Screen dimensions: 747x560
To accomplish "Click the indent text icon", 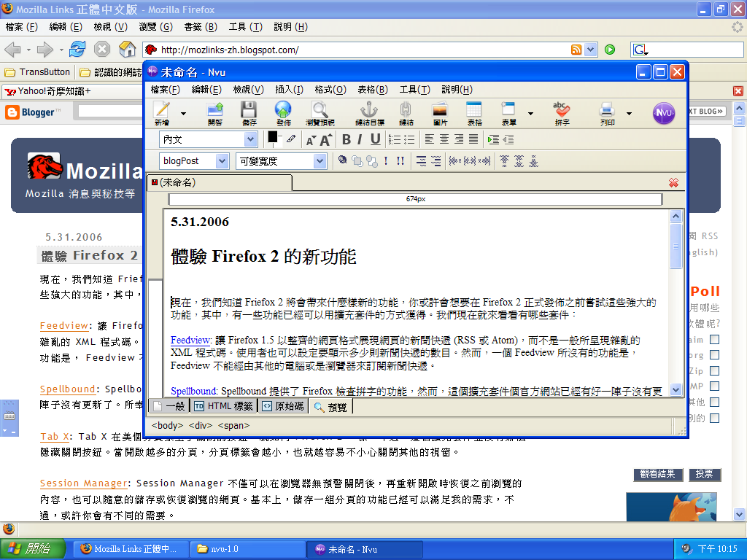I will pyautogui.click(x=493, y=139).
